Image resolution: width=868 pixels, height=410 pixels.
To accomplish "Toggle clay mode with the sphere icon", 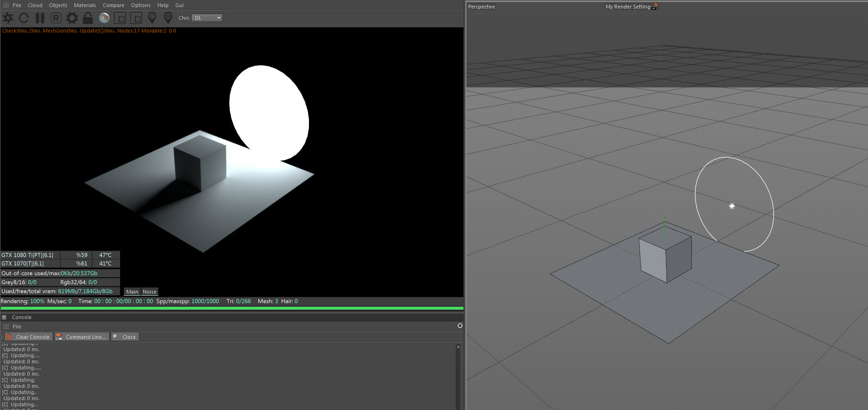I will [x=104, y=18].
